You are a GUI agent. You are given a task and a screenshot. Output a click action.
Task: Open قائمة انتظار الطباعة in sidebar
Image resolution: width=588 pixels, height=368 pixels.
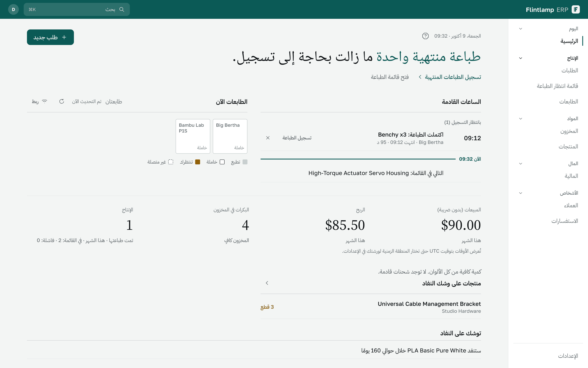548,86
